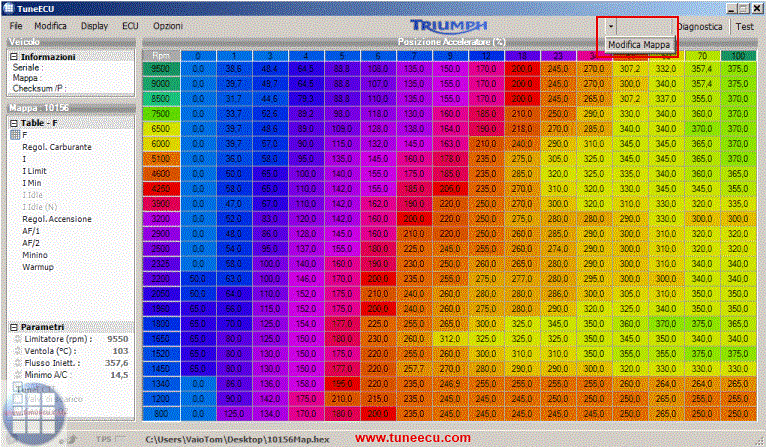The image size is (766, 447).
Task: Click the gear icon beside Limitatore (rpm)
Action: 18,339
